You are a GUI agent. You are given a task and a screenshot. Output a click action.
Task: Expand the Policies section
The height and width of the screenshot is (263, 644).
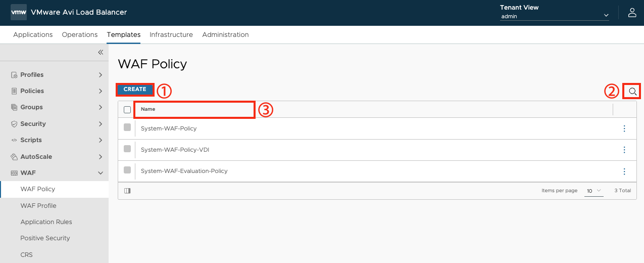click(101, 91)
